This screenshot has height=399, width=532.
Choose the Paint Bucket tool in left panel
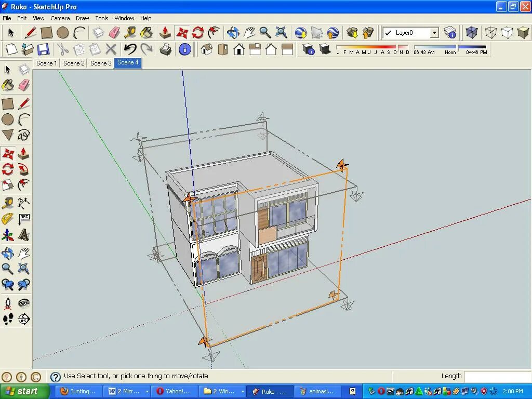(7, 85)
